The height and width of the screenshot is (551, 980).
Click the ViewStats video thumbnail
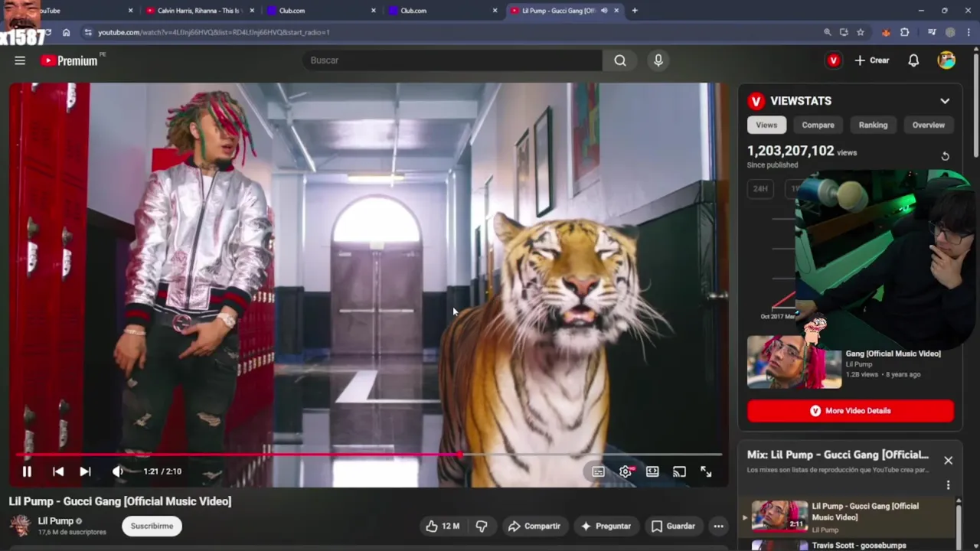[793, 362]
